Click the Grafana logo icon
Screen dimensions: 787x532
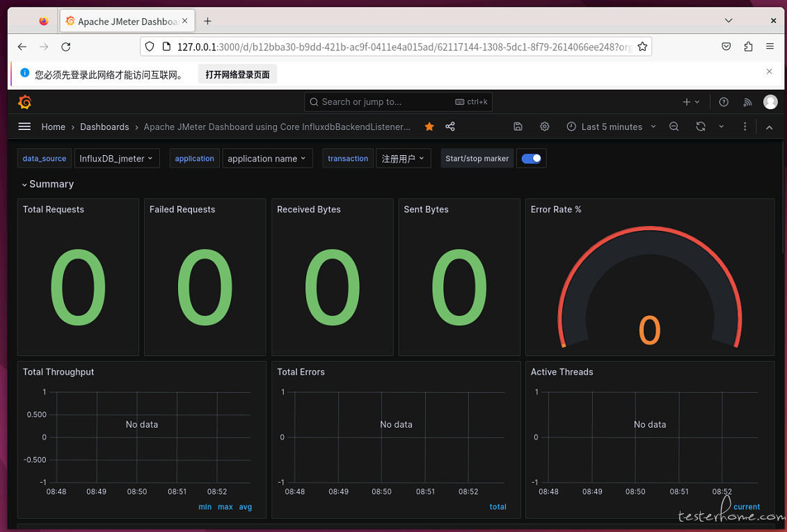tap(24, 102)
